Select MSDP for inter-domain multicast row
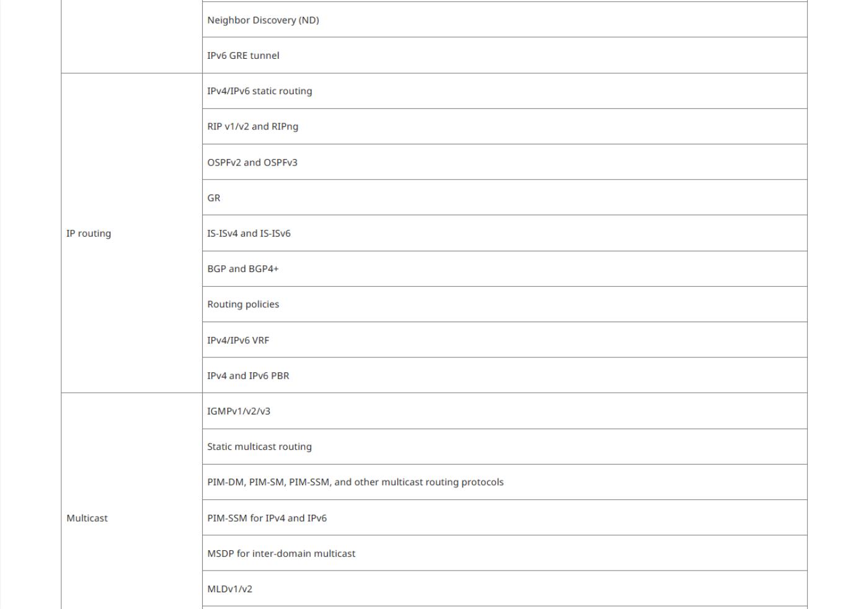Image resolution: width=868 pixels, height=609 pixels. coord(505,553)
